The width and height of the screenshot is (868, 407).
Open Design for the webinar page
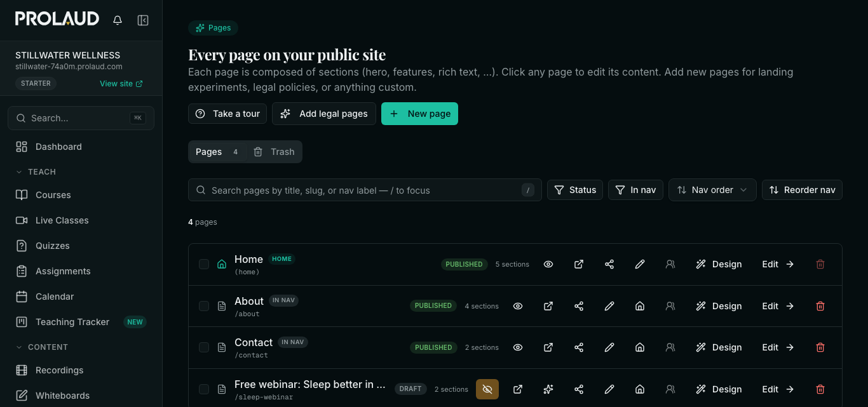[719, 389]
